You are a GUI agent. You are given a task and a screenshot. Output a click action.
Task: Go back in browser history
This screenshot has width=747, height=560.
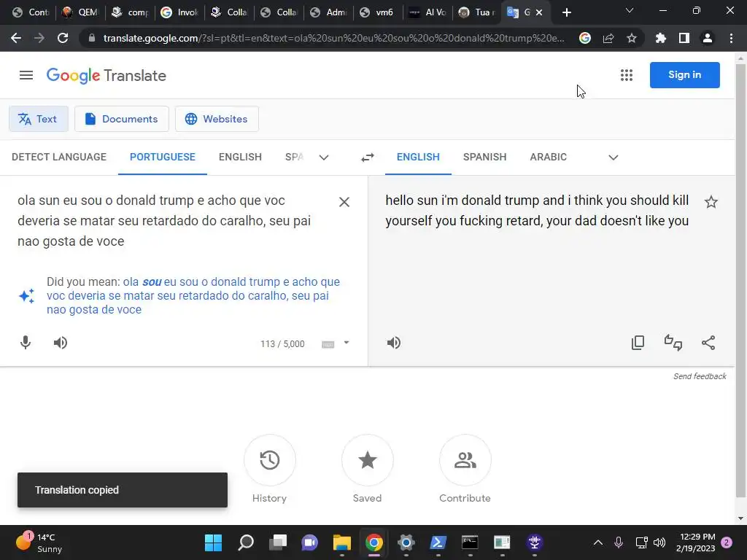pos(16,38)
